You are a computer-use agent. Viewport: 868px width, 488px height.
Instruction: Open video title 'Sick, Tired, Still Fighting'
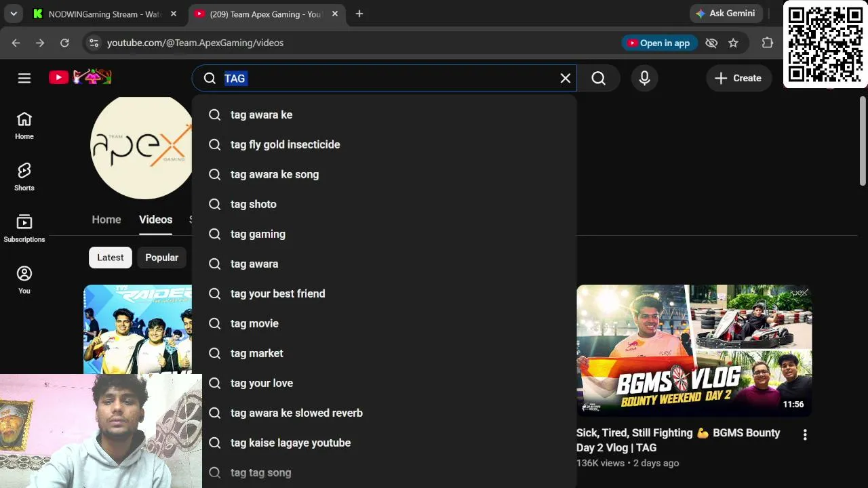click(x=678, y=440)
